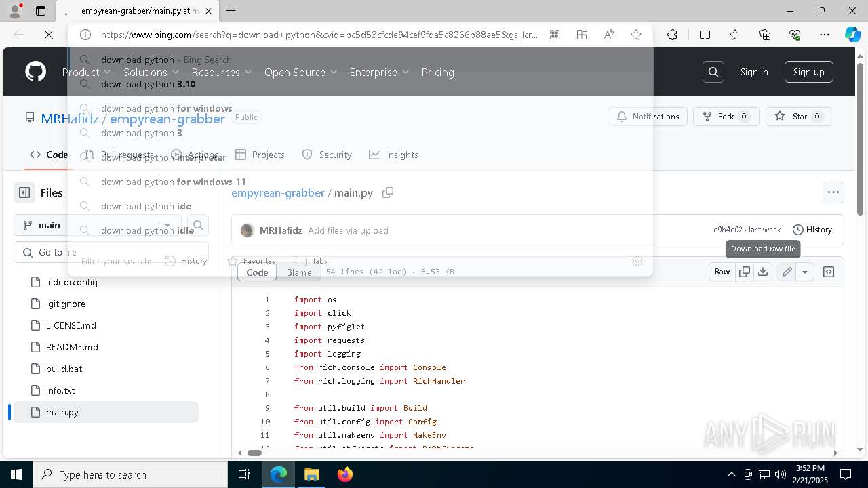Star the empyrean-grabber repository

tap(800, 117)
